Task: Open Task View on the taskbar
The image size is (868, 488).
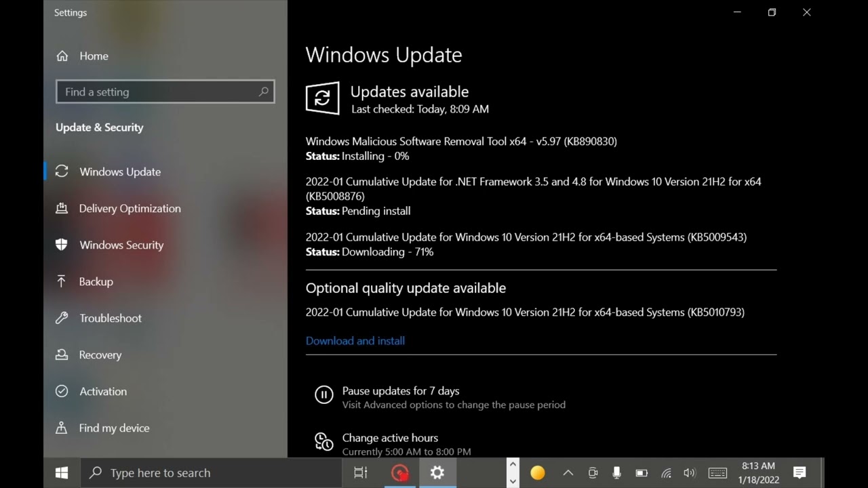Action: pos(361,472)
